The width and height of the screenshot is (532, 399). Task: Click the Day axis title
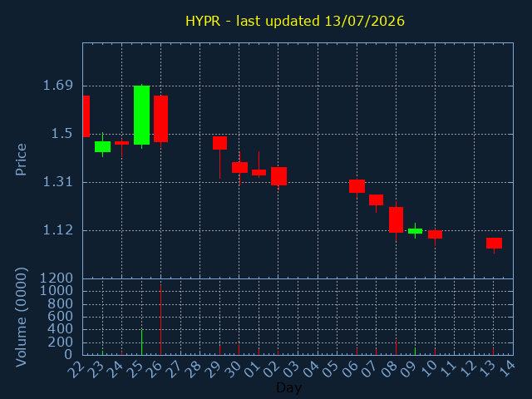[x=288, y=388]
